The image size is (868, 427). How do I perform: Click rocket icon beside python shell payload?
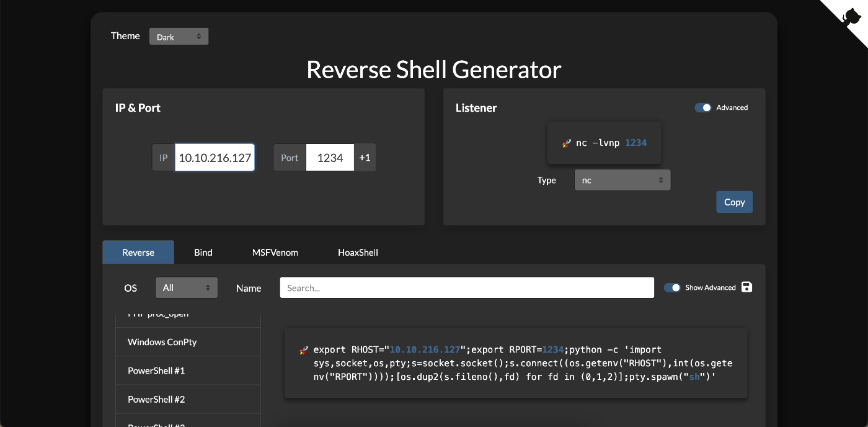point(304,350)
